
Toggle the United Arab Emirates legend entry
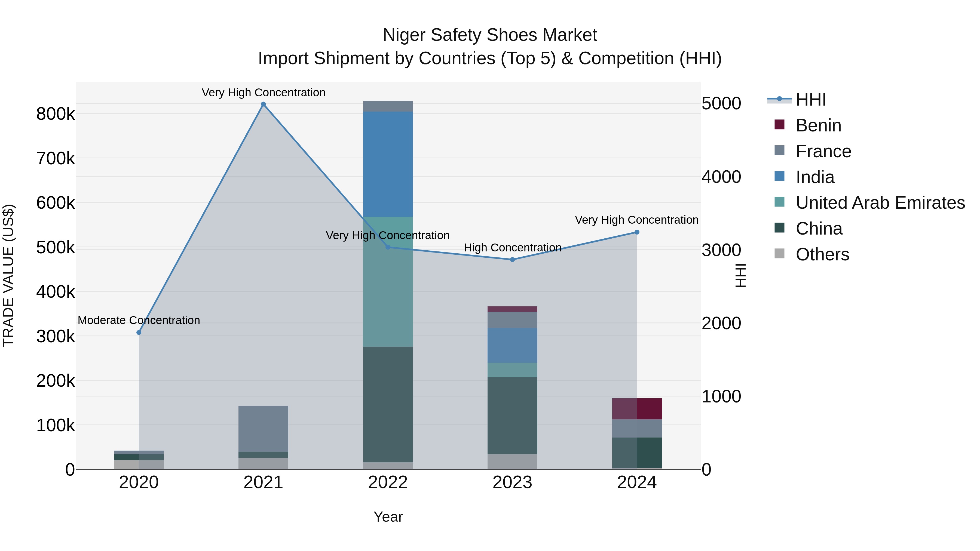coord(870,203)
